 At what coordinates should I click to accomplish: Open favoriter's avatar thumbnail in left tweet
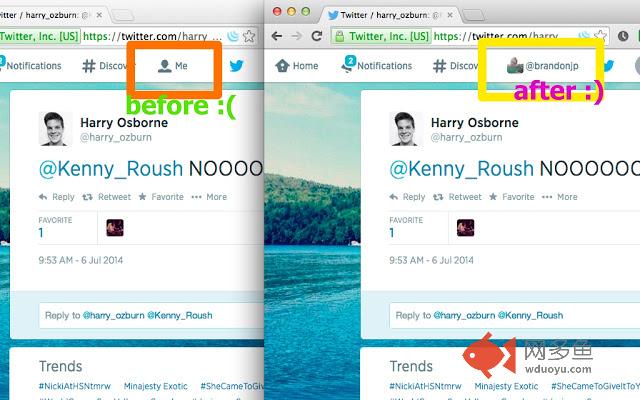(115, 228)
